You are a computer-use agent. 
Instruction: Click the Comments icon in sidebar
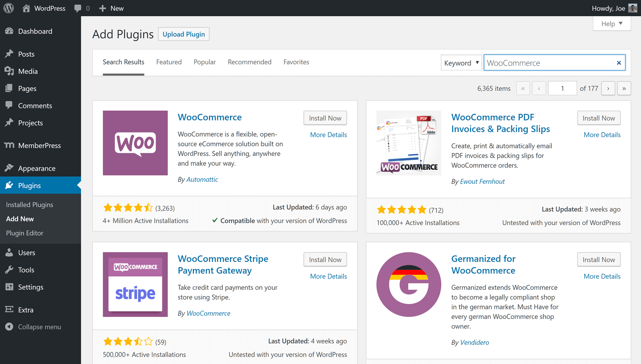click(9, 105)
